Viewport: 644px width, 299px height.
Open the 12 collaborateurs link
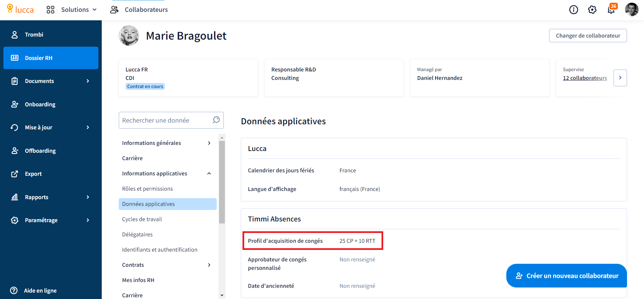(585, 78)
